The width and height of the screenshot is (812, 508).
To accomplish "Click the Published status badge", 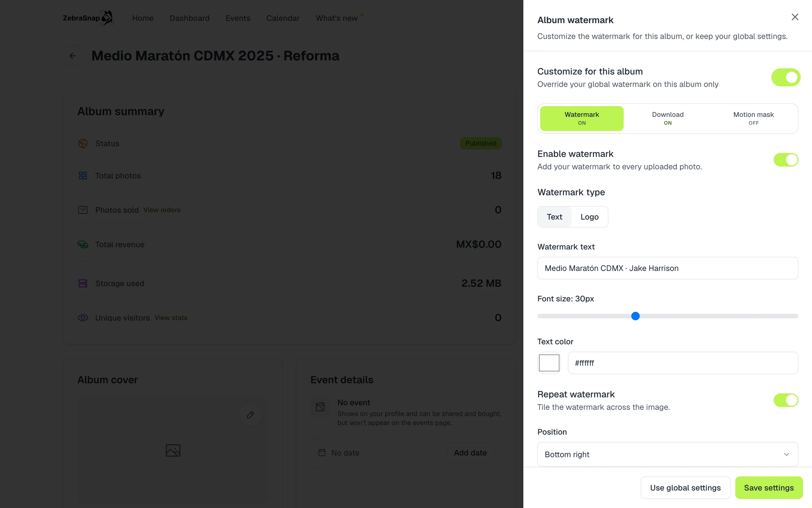I will pos(481,143).
